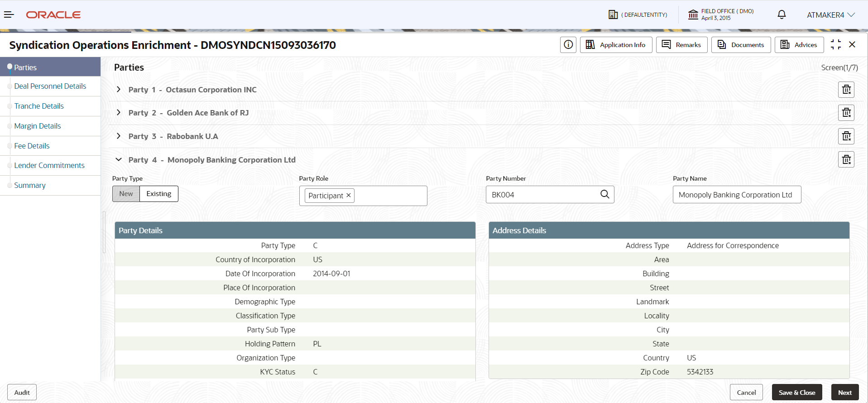Open Lender Commitments step
Image resolution: width=868 pixels, height=403 pixels.
49,165
